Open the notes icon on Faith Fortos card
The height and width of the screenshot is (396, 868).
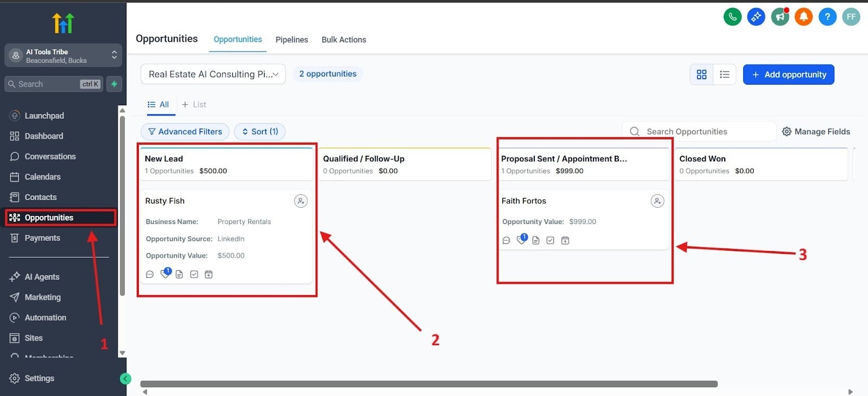click(536, 240)
